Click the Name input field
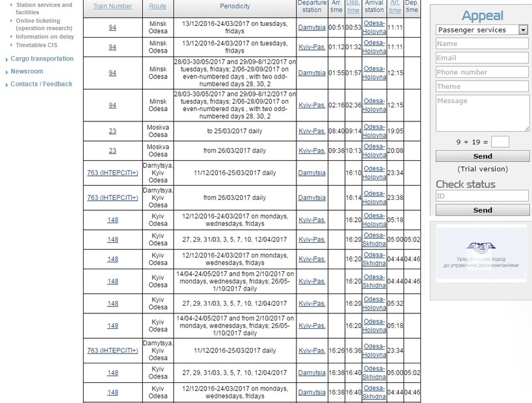This screenshot has width=532, height=403. [x=482, y=43]
